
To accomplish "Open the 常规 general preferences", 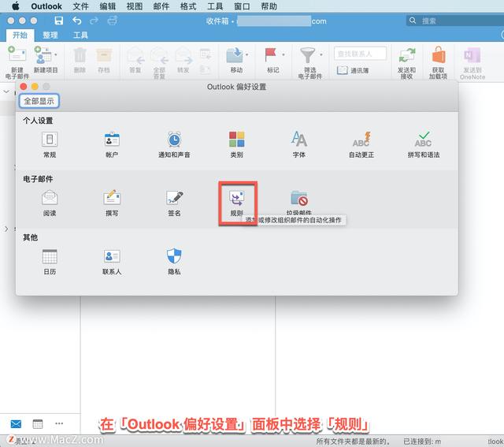I will [50, 144].
